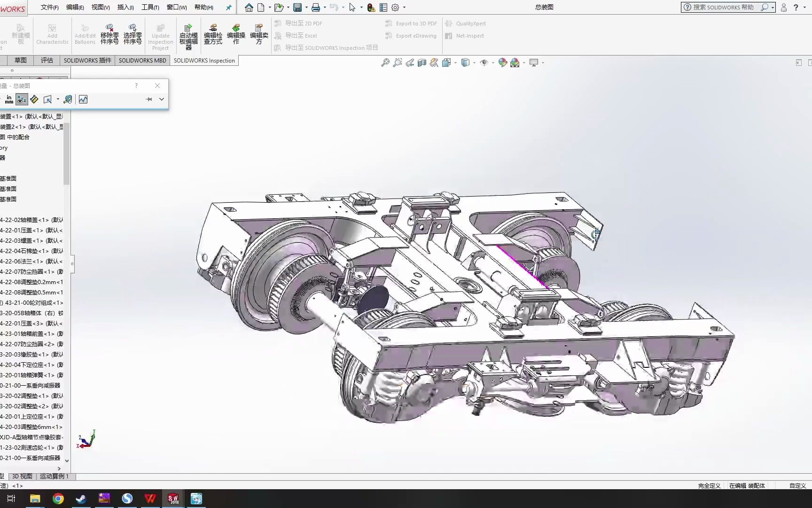Click the SOLIDWORKS help search field

click(723, 8)
